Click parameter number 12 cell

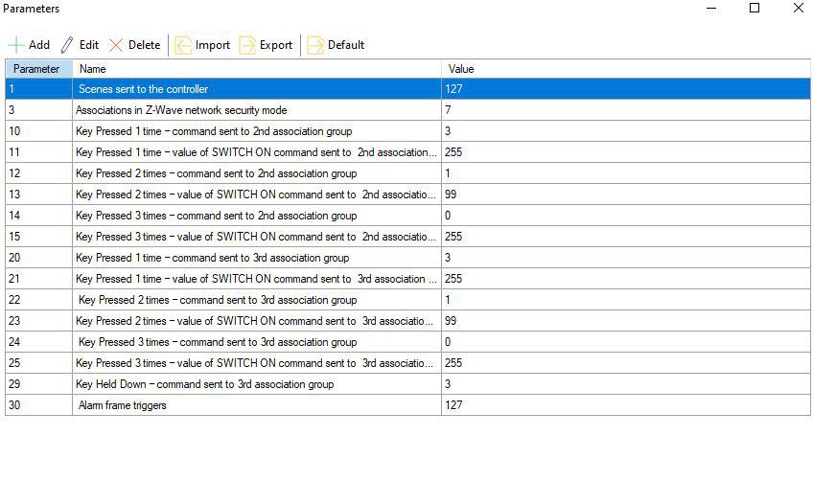pyautogui.click(x=39, y=173)
